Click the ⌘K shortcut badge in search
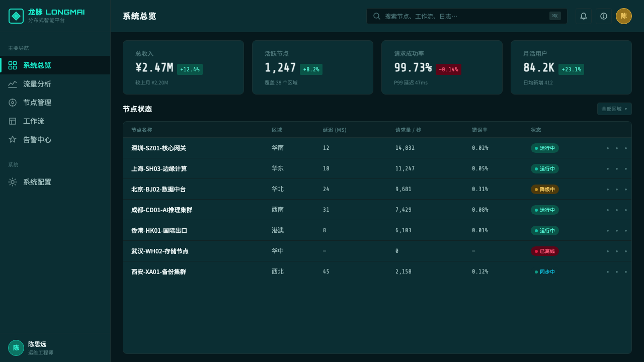This screenshot has width=644, height=362. [555, 16]
